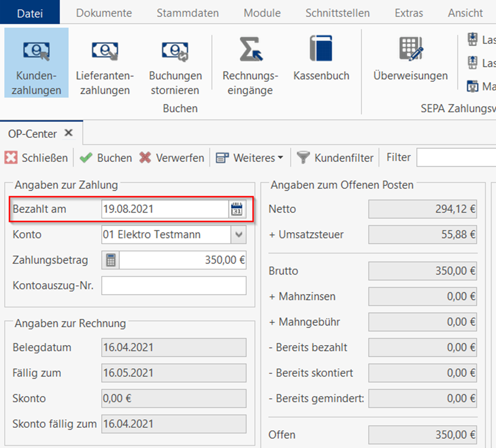Image resolution: width=496 pixels, height=448 pixels.
Task: Click calculator icon next to Zahlungsbetrag
Action: (x=111, y=260)
